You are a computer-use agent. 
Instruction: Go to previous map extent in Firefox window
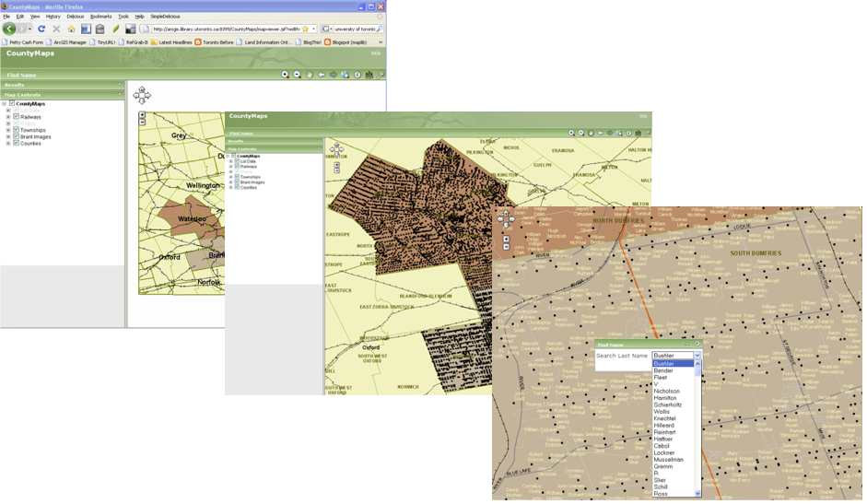coord(322,75)
